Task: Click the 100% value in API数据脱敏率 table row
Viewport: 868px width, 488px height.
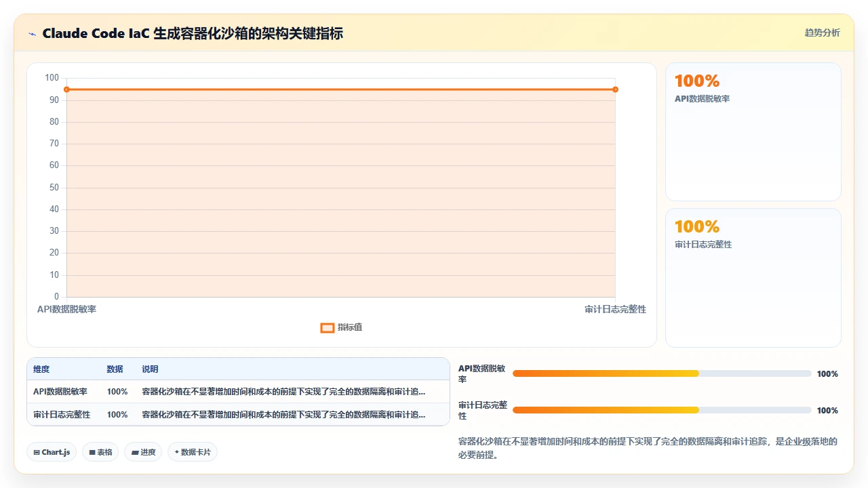Action: pos(117,392)
